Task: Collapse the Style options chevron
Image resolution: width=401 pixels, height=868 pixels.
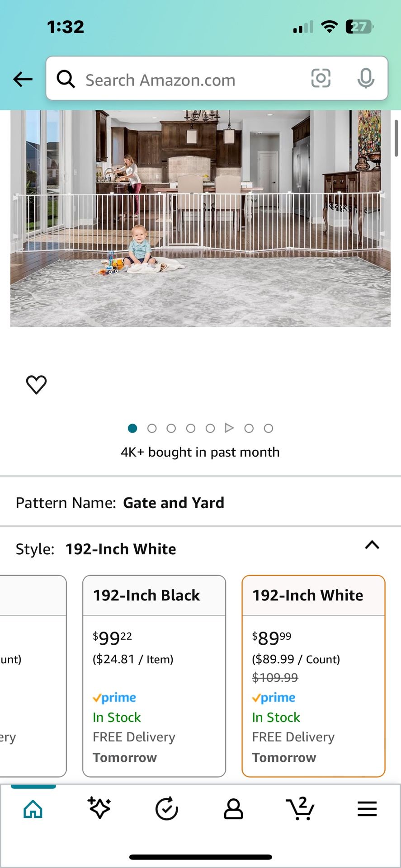Action: tap(372, 545)
